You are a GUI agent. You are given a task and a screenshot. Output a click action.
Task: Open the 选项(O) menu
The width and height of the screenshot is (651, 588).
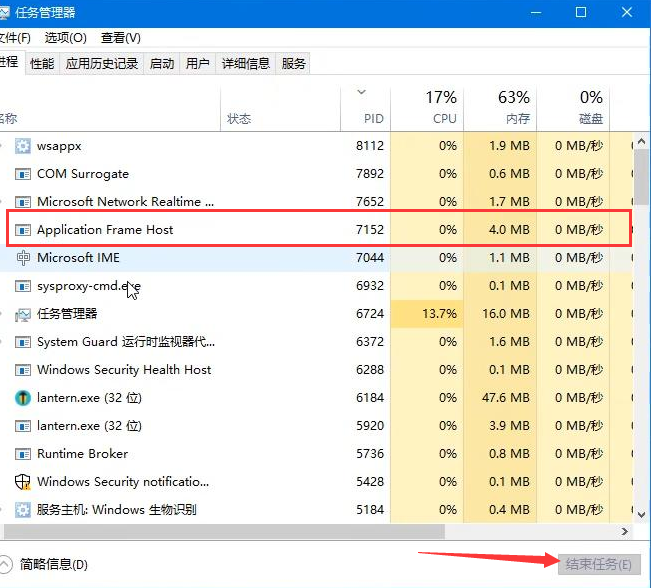66,38
